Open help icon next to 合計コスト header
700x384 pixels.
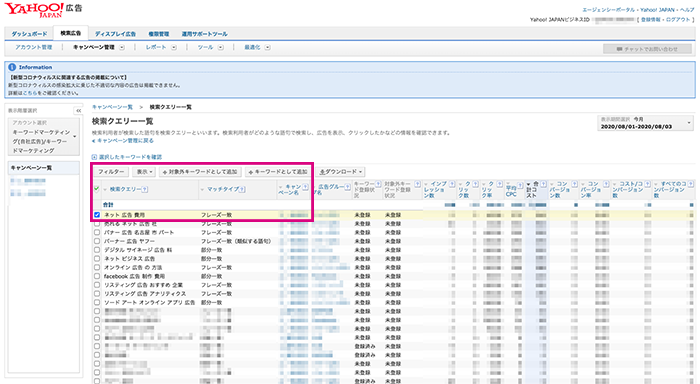tap(543, 184)
